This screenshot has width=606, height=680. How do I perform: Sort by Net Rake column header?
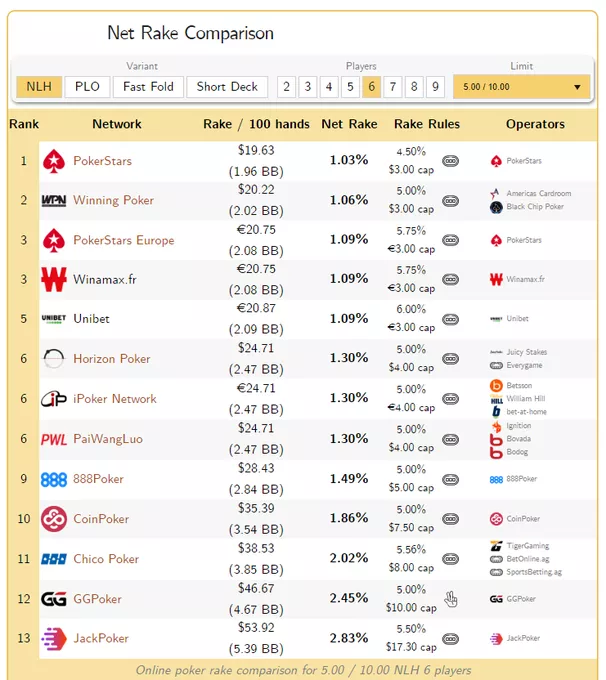pyautogui.click(x=349, y=124)
